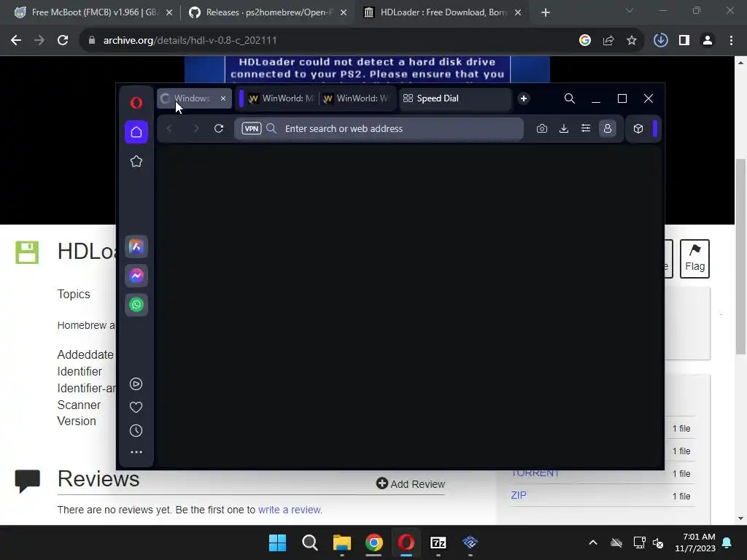Open 7-Zip from taskbar

coord(438,542)
